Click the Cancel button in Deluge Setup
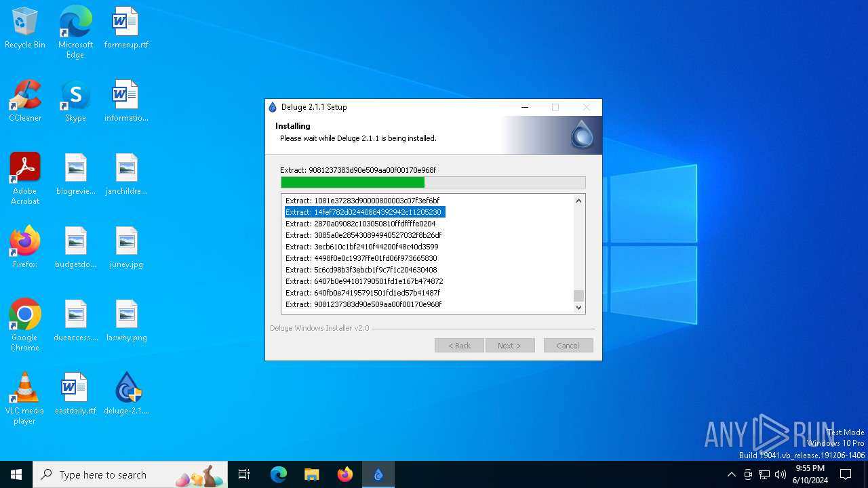868x488 pixels. pyautogui.click(x=568, y=346)
